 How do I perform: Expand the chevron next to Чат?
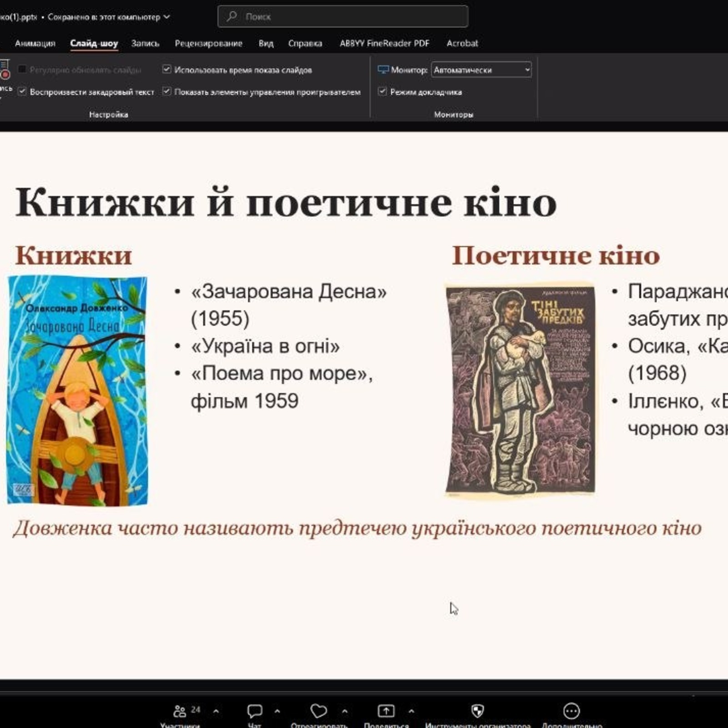point(277,711)
